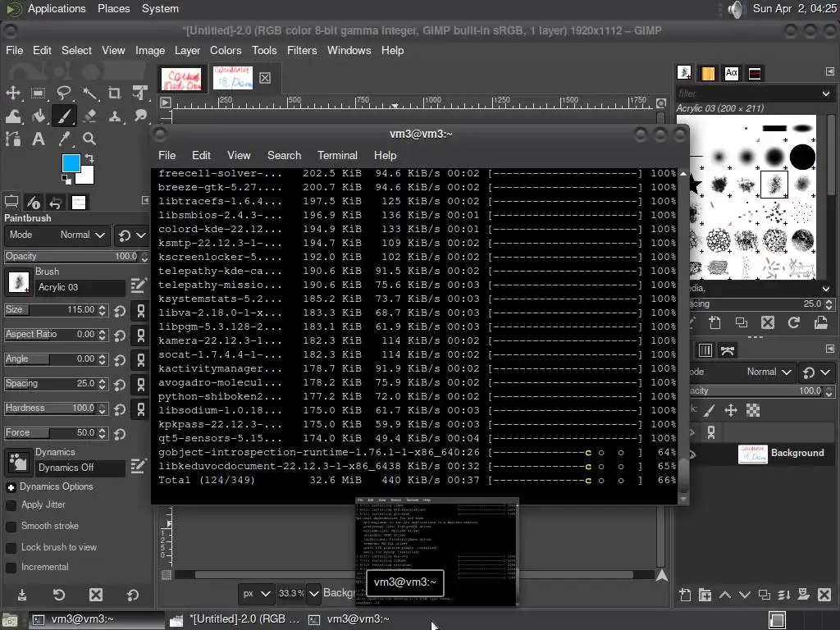Screen dimensions: 840x630
Task: Enable Lock brush to view checkbox
Action: (x=11, y=548)
